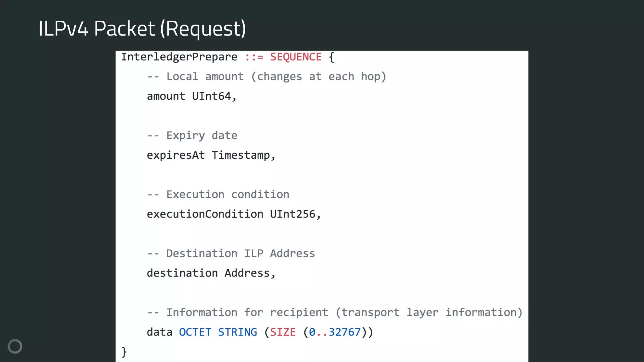Select the 'expiresAt Timestamp,' line
This screenshot has height=362, width=644.
click(x=211, y=155)
